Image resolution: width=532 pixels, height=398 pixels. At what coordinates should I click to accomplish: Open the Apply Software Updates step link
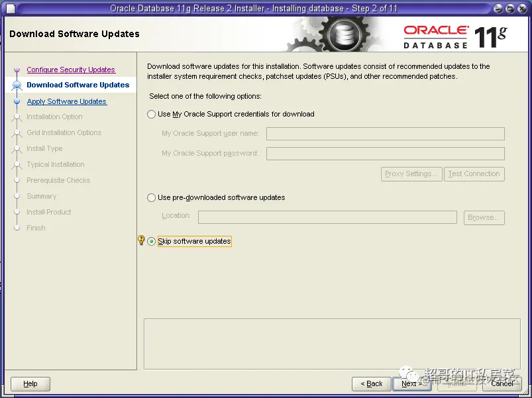pyautogui.click(x=67, y=101)
